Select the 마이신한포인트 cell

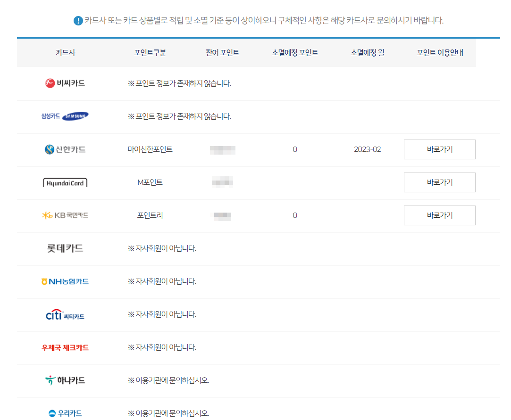150,149
